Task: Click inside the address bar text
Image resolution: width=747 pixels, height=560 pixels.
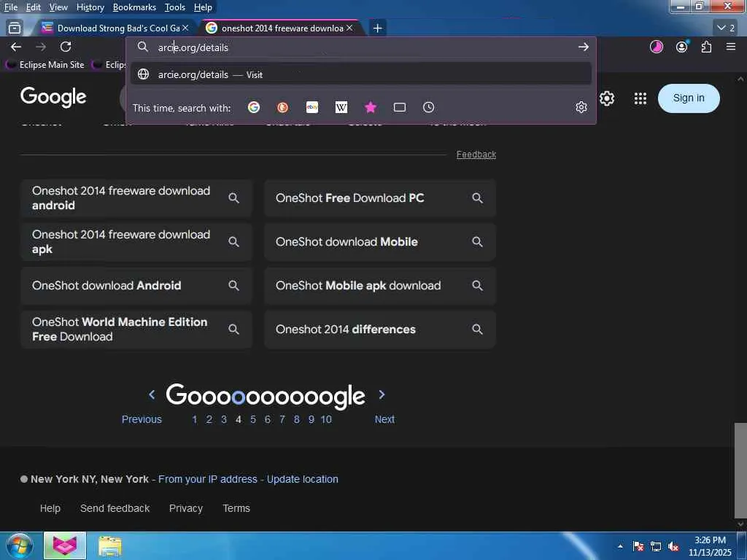Action: 193,47
